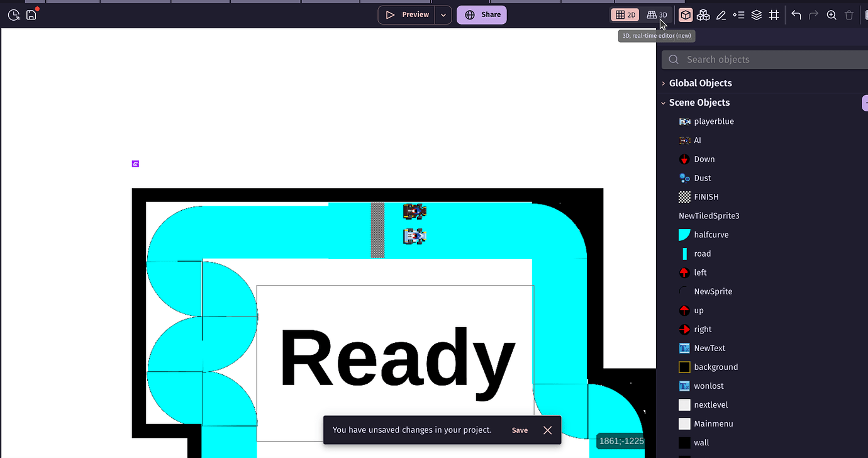Viewport: 868px width, 458px height.
Task: Focus the Search objects field
Action: (765, 60)
